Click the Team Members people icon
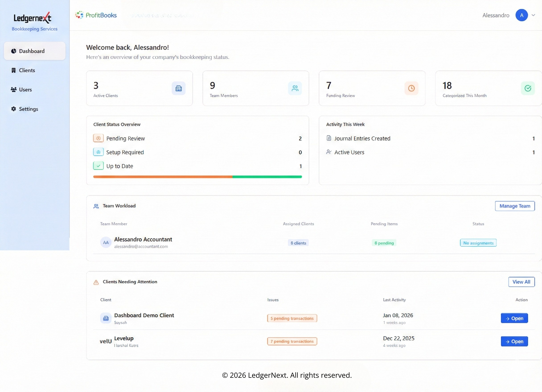This screenshot has width=542, height=392. coord(295,88)
